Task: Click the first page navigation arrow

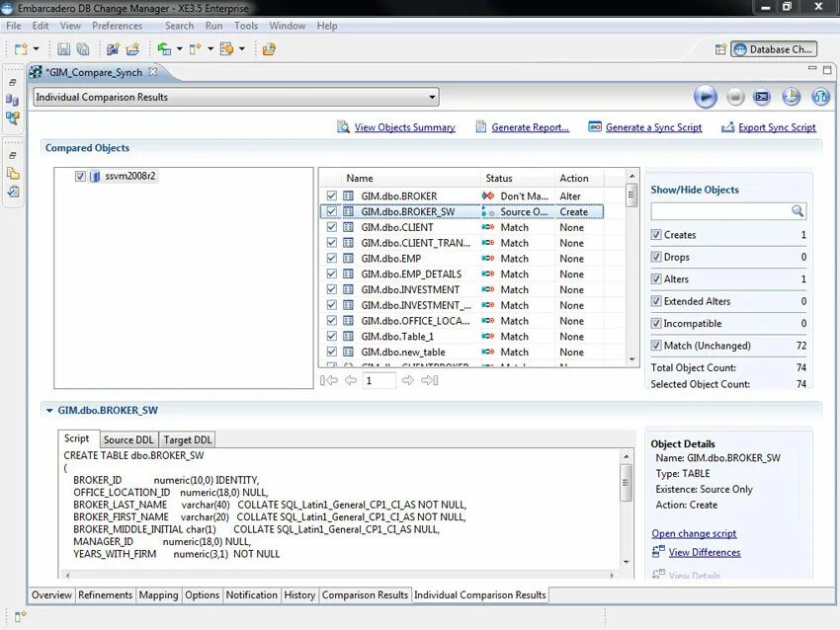Action: click(329, 380)
